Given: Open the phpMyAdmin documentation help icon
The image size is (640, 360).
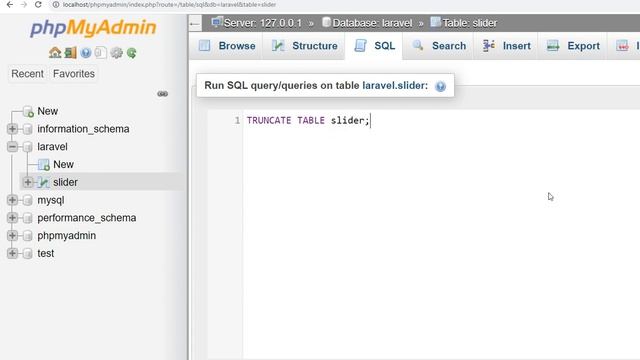Looking at the screenshot, I should [86, 53].
